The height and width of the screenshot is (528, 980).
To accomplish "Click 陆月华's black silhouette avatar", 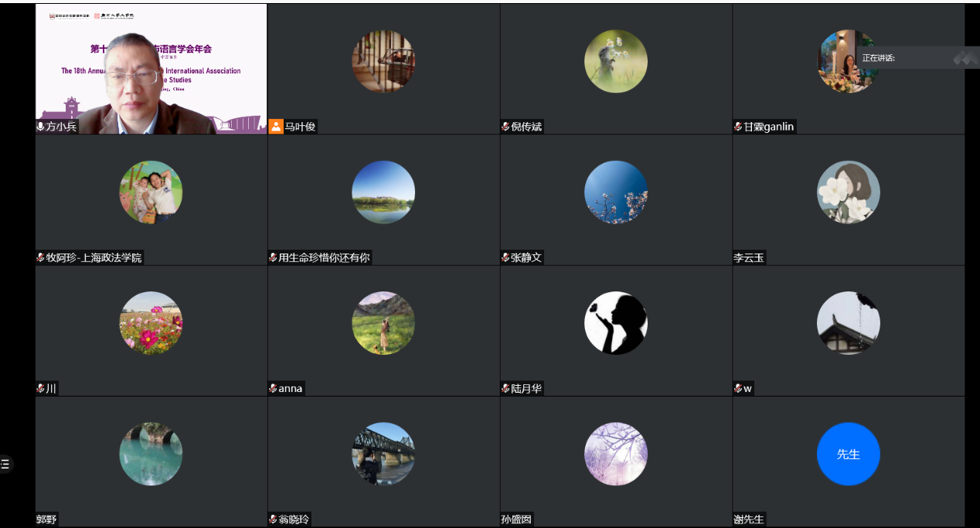I will click(615, 323).
